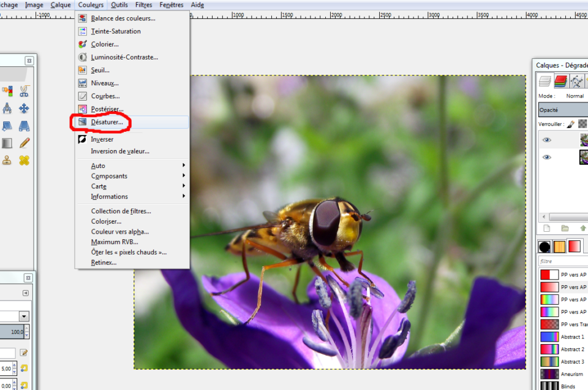Screen dimensions: 588x390
Task: Select the Abstract 3 gradient swatch
Action: (549, 361)
